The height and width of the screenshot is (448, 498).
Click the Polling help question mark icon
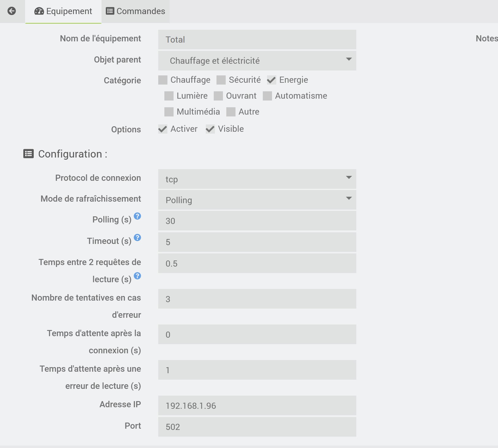click(x=137, y=216)
